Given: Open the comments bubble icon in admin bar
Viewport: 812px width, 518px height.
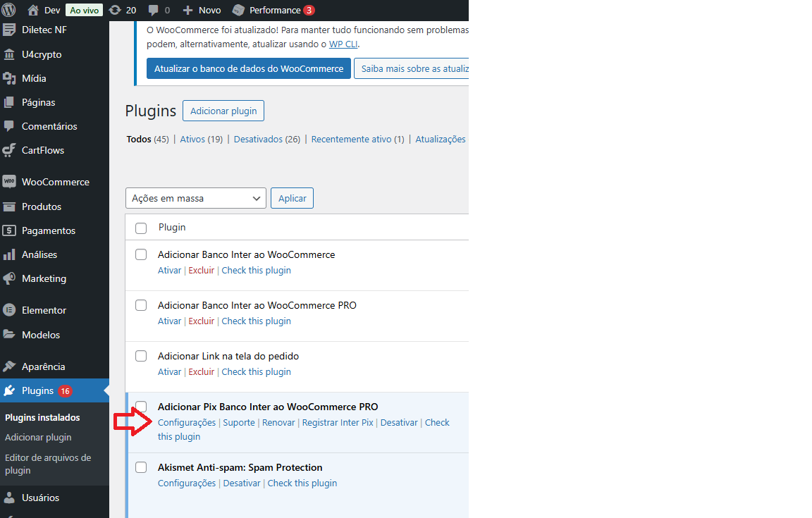Looking at the screenshot, I should point(154,10).
